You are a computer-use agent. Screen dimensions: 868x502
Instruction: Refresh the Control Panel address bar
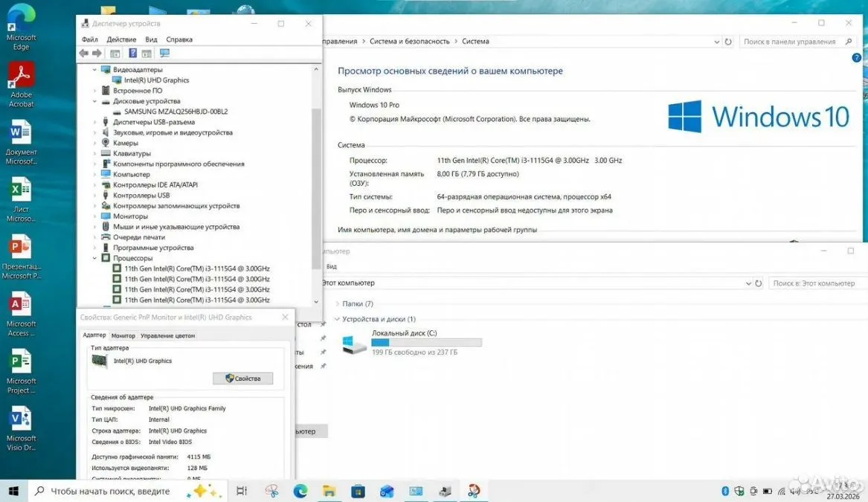728,42
